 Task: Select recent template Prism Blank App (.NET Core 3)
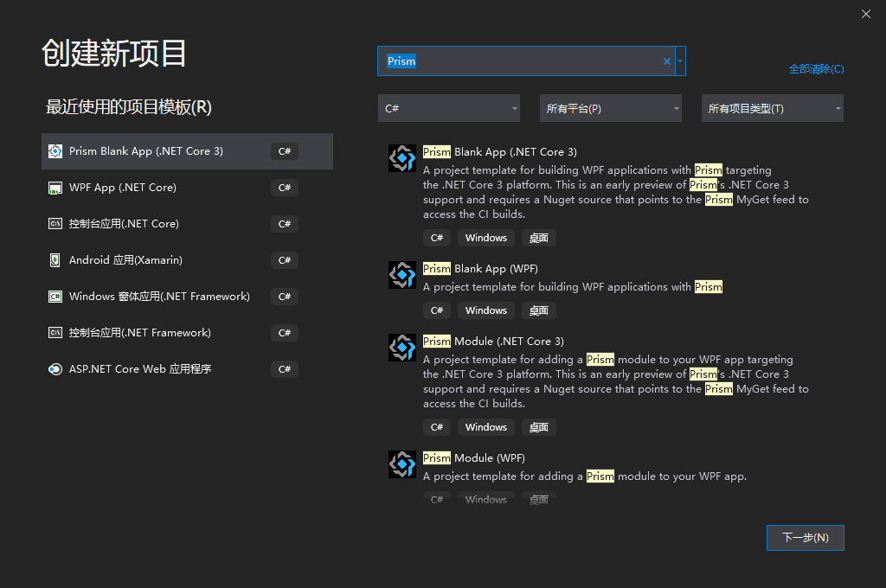pyautogui.click(x=187, y=151)
